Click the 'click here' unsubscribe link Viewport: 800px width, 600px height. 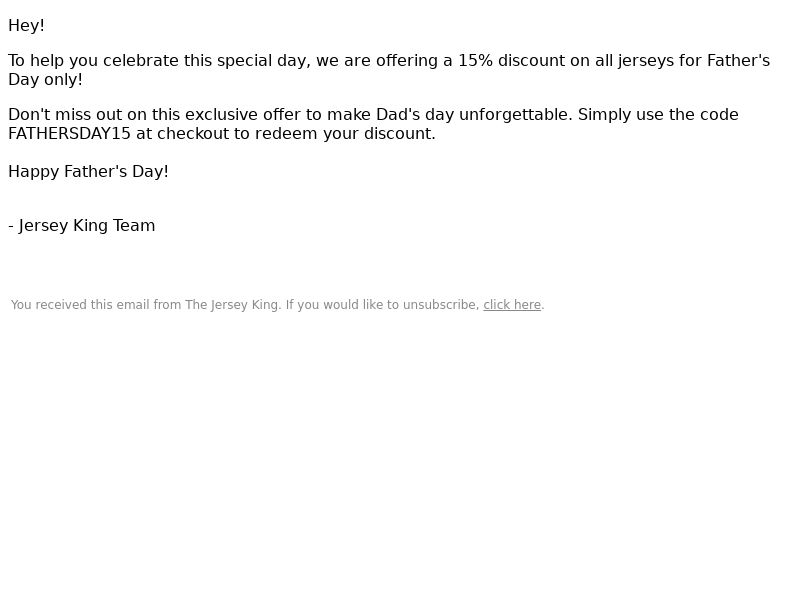click(x=512, y=305)
